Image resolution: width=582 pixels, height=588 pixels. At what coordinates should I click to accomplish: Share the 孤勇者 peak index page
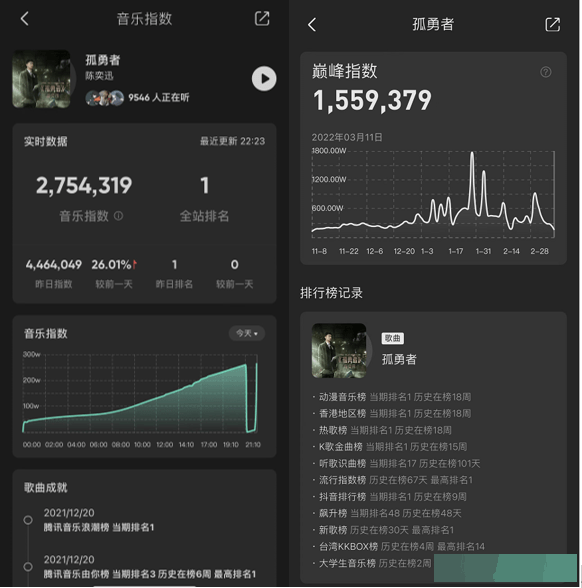point(552,25)
